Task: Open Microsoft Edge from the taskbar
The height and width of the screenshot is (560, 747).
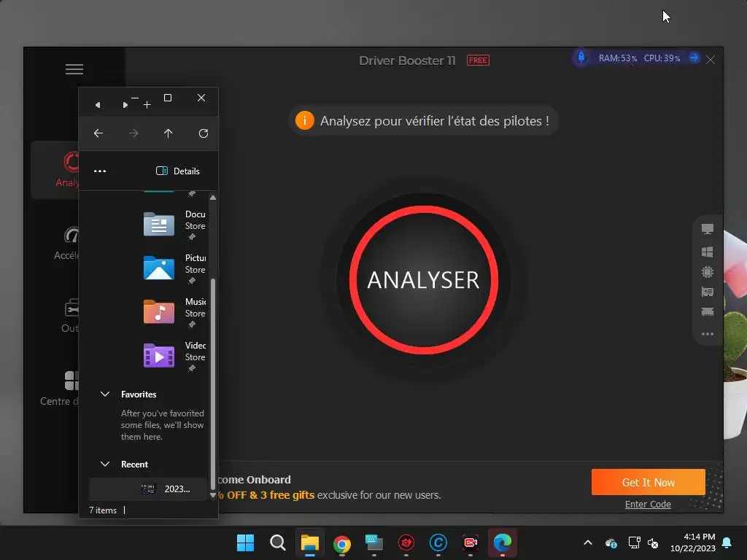Action: (x=502, y=542)
